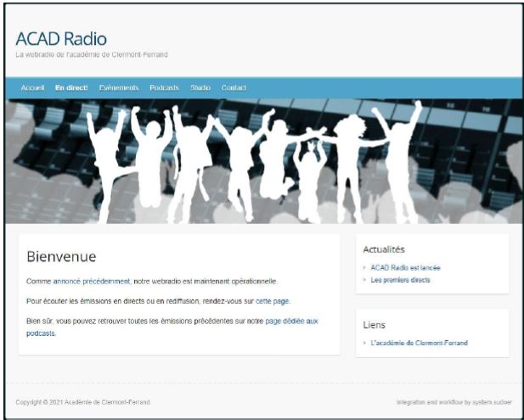Click the tagline under the ACAD Radio title
Screen dimensions: 524x420
point(92,55)
